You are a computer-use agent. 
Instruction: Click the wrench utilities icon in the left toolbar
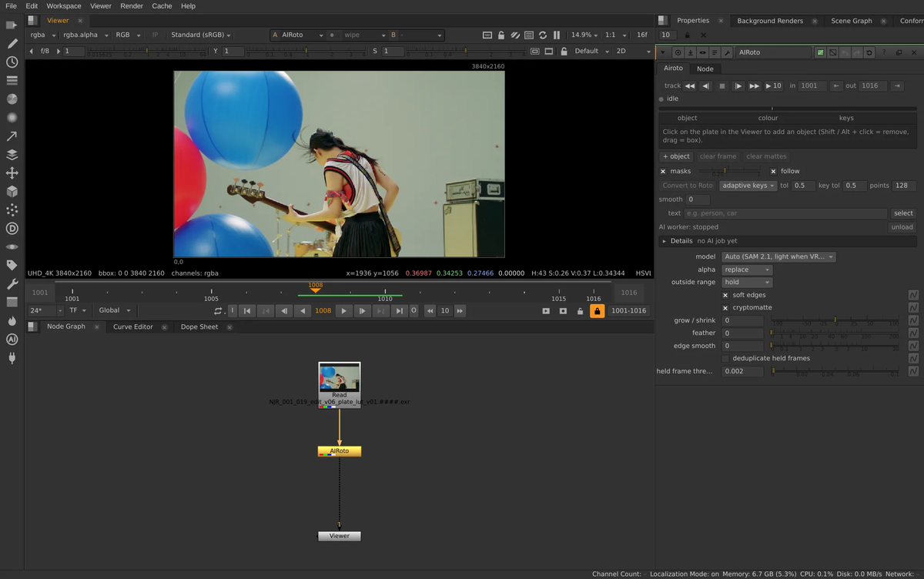(12, 284)
